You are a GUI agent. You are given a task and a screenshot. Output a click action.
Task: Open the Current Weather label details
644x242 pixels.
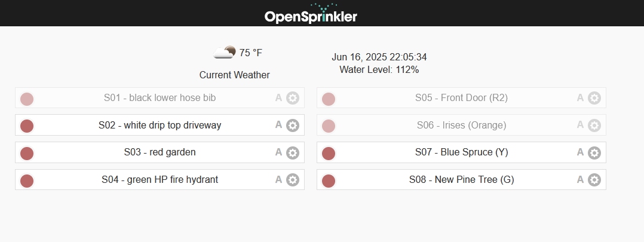(x=235, y=75)
